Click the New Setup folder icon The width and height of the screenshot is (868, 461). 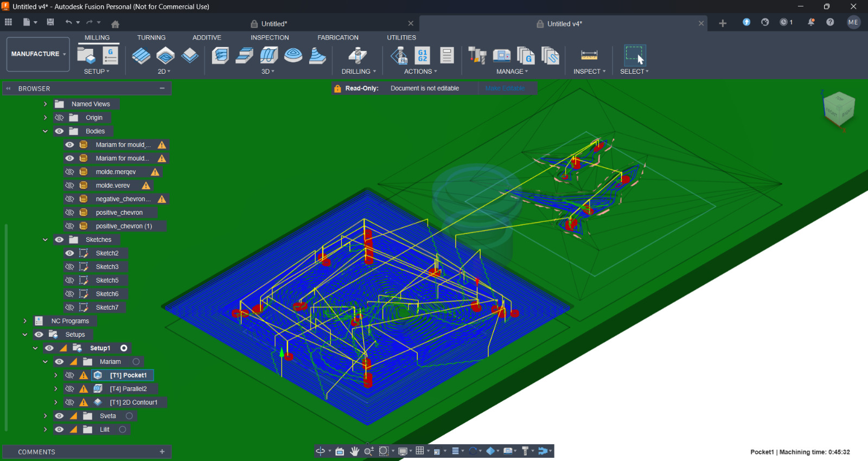tap(86, 55)
